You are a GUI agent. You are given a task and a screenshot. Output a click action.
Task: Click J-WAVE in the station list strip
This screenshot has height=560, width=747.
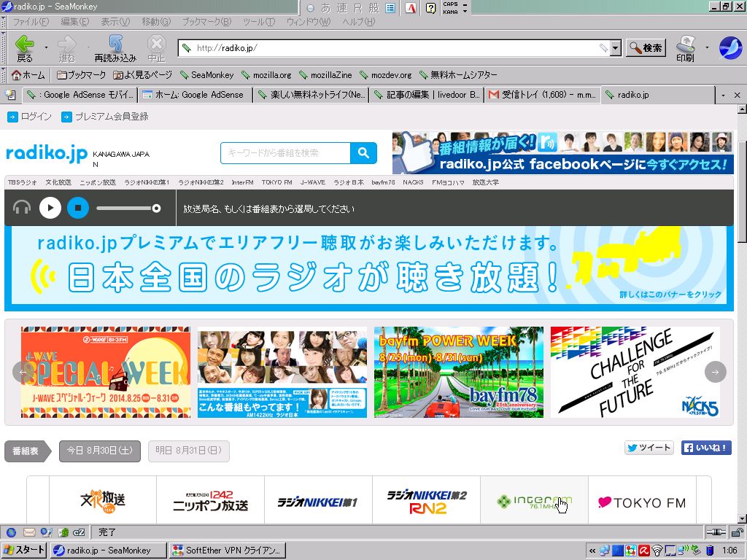312,182
